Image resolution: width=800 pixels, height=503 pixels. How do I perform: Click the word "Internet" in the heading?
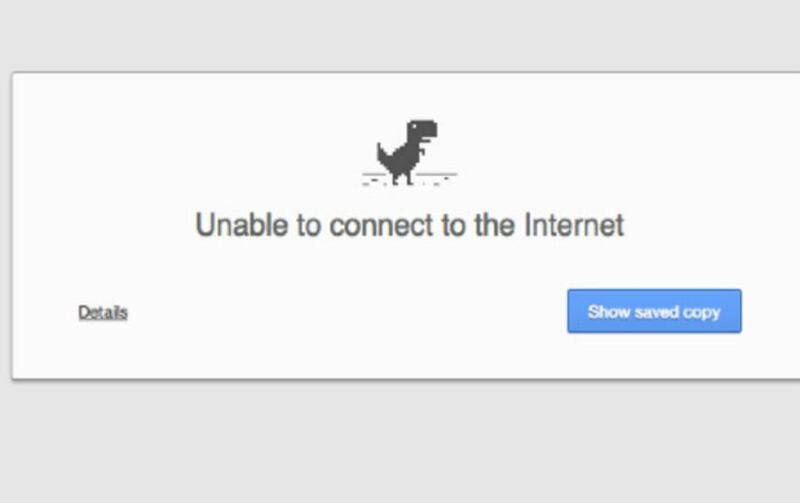(574, 225)
